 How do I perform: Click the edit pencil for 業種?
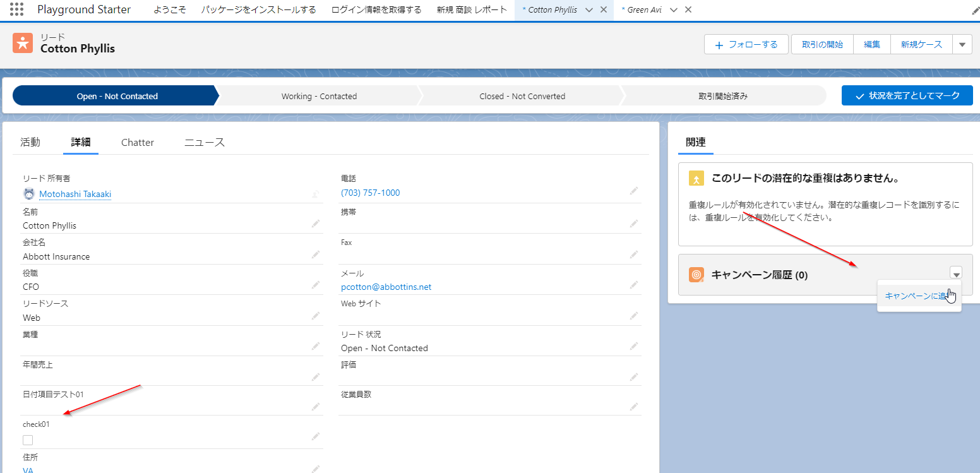click(x=315, y=346)
